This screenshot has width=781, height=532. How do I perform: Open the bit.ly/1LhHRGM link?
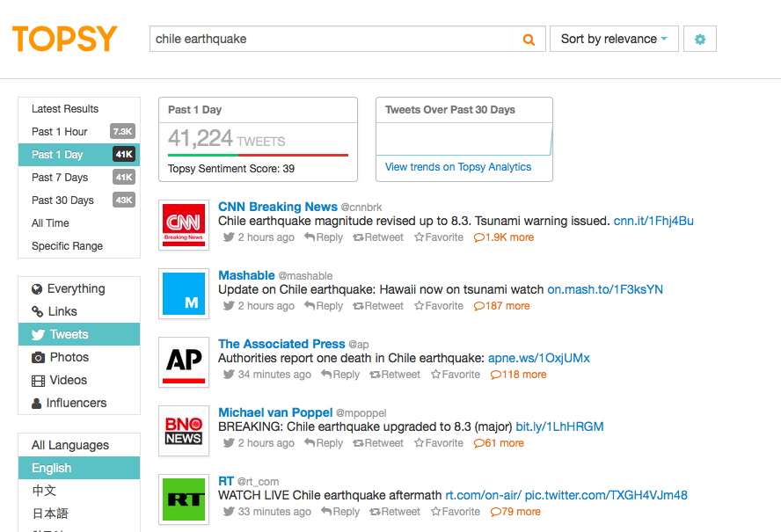[x=559, y=426]
